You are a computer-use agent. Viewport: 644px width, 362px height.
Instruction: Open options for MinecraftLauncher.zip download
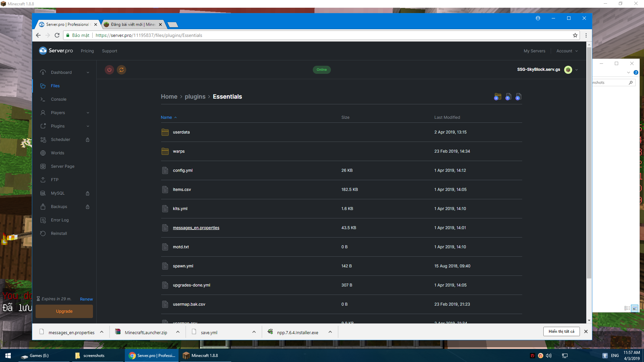click(x=178, y=332)
